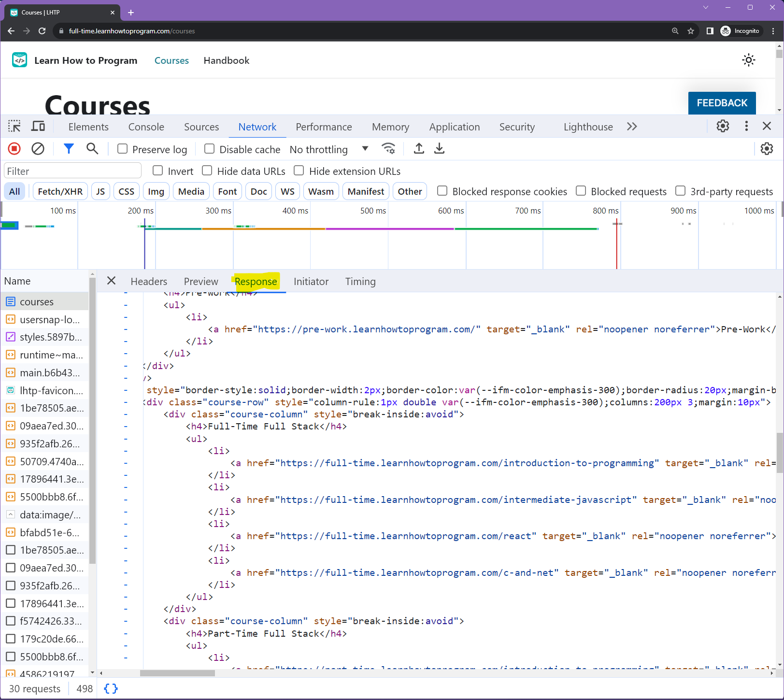Open the browser zoom magnifier icon

pyautogui.click(x=675, y=31)
